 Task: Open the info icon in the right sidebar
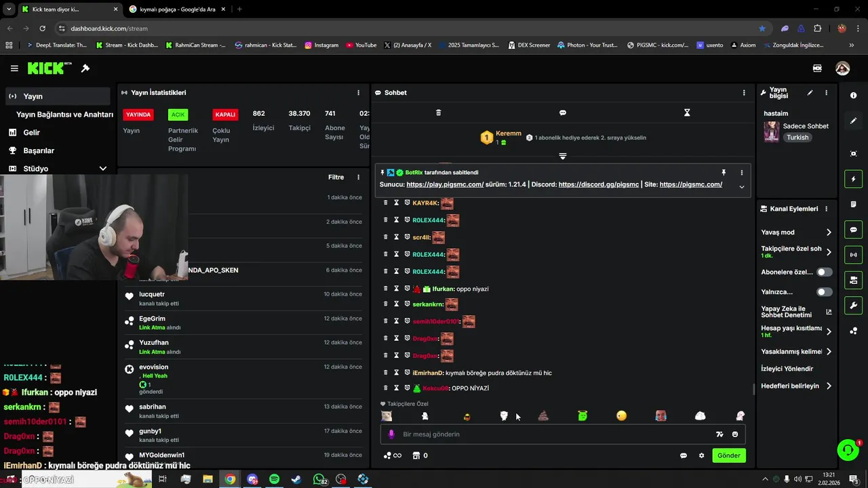click(853, 96)
